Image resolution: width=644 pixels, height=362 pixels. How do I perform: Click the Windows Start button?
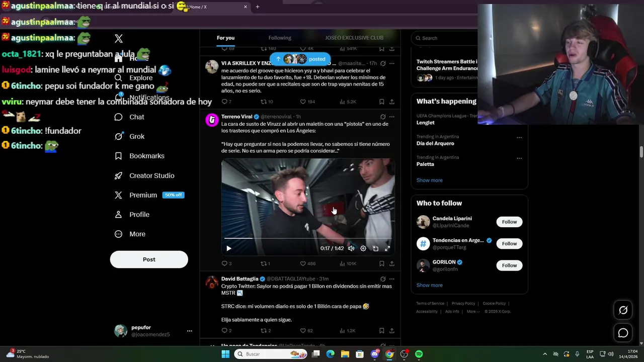(225, 354)
